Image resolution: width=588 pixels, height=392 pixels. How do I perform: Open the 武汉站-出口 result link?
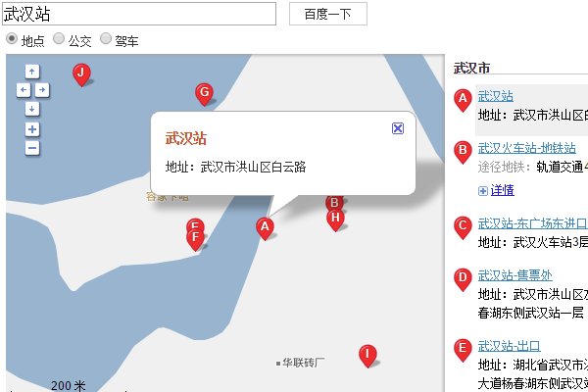click(510, 346)
